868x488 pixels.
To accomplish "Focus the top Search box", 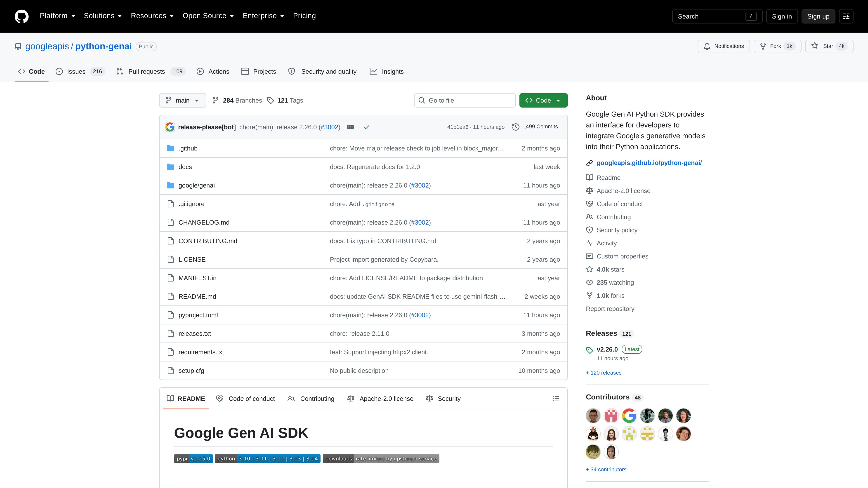I will click(x=717, y=16).
